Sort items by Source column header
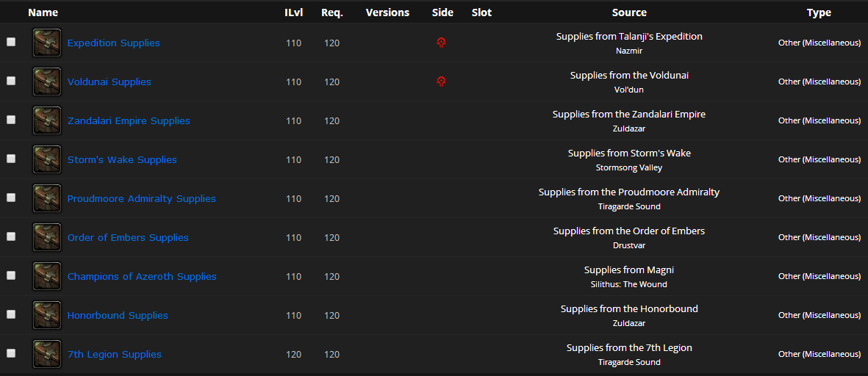This screenshot has width=868, height=376. [629, 12]
